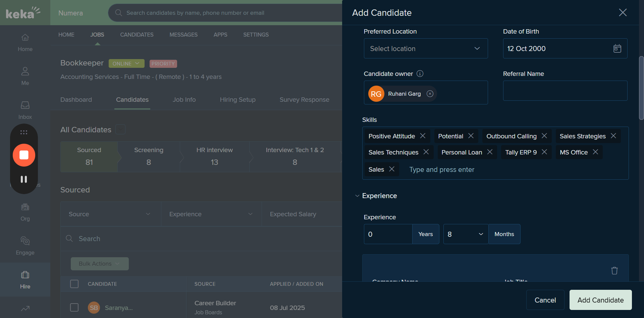
Task: Remove the Positive Attitude skill tag
Action: tap(423, 136)
